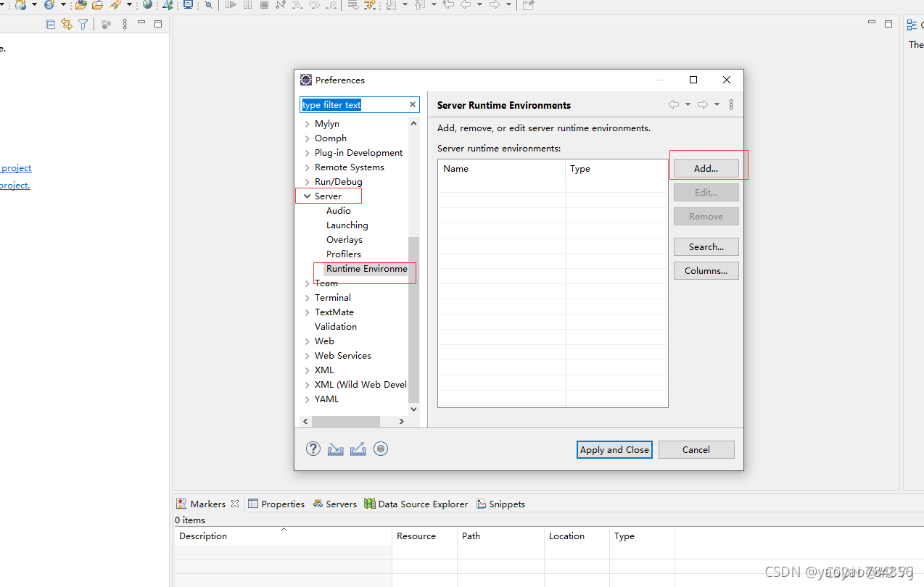Viewport: 924px width, 587px height.
Task: Select Overlays under Server
Action: click(x=345, y=240)
